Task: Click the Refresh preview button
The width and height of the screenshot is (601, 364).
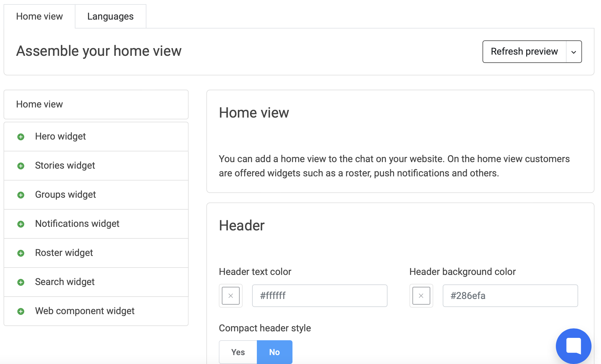Action: click(x=524, y=52)
